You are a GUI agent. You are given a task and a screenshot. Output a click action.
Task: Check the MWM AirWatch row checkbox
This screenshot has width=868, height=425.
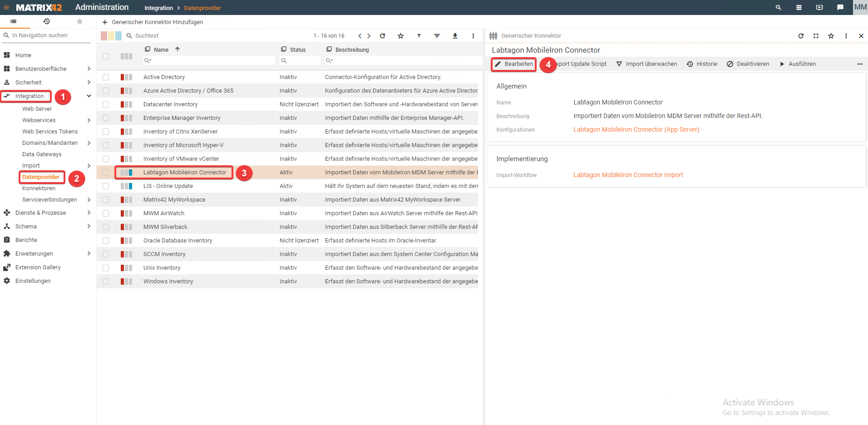106,213
